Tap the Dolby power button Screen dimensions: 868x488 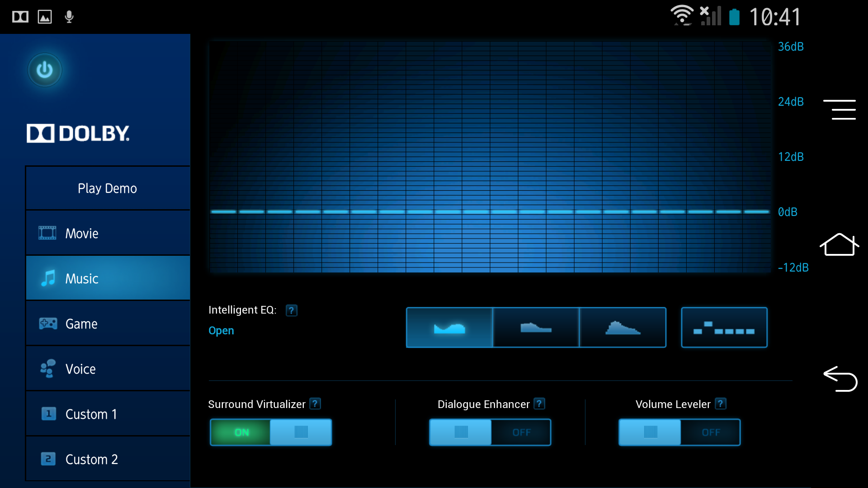(x=45, y=70)
